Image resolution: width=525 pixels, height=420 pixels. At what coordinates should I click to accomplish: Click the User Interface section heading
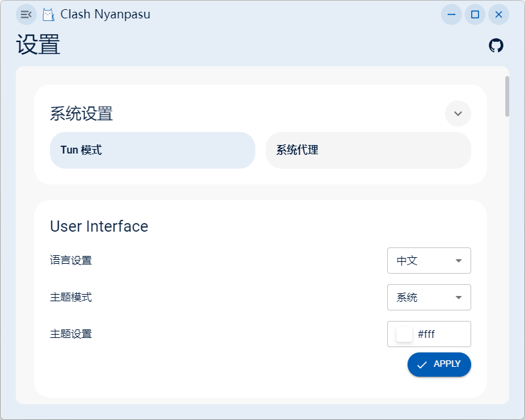click(x=99, y=226)
